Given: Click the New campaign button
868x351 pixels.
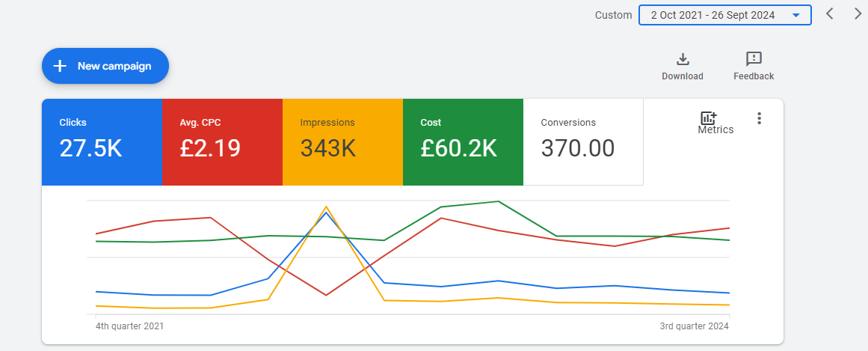Looking at the screenshot, I should 105,66.
